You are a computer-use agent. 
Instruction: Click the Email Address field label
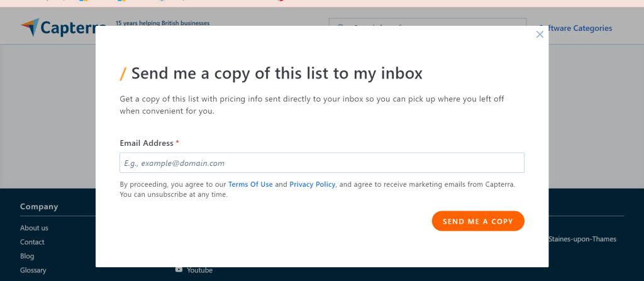click(147, 143)
